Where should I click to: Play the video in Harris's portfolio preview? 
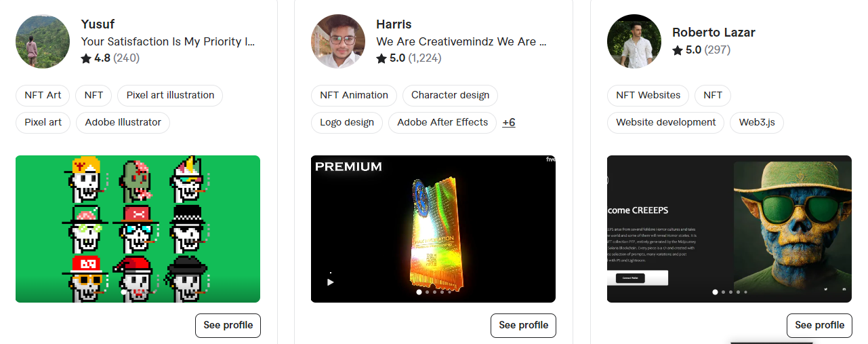(331, 282)
